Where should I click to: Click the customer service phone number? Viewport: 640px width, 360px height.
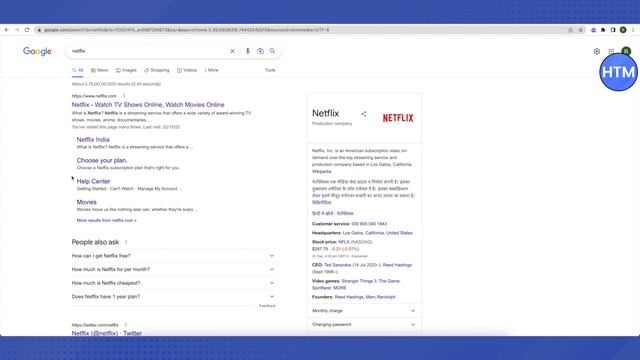[x=369, y=224]
